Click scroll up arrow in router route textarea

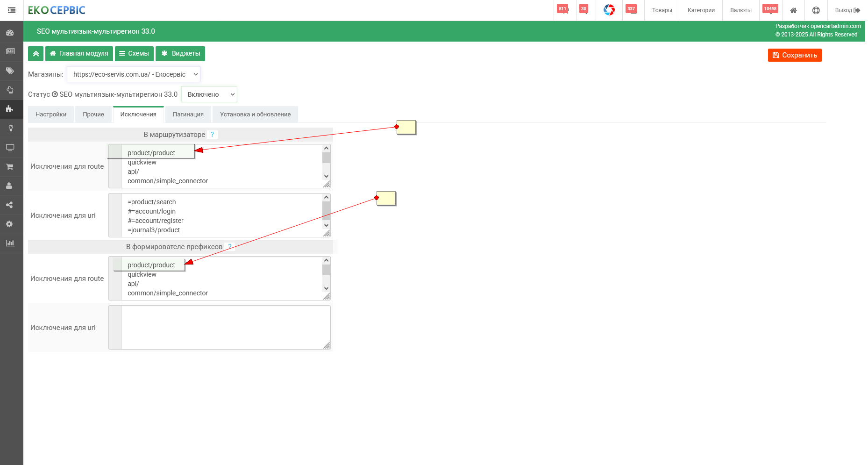pyautogui.click(x=326, y=148)
